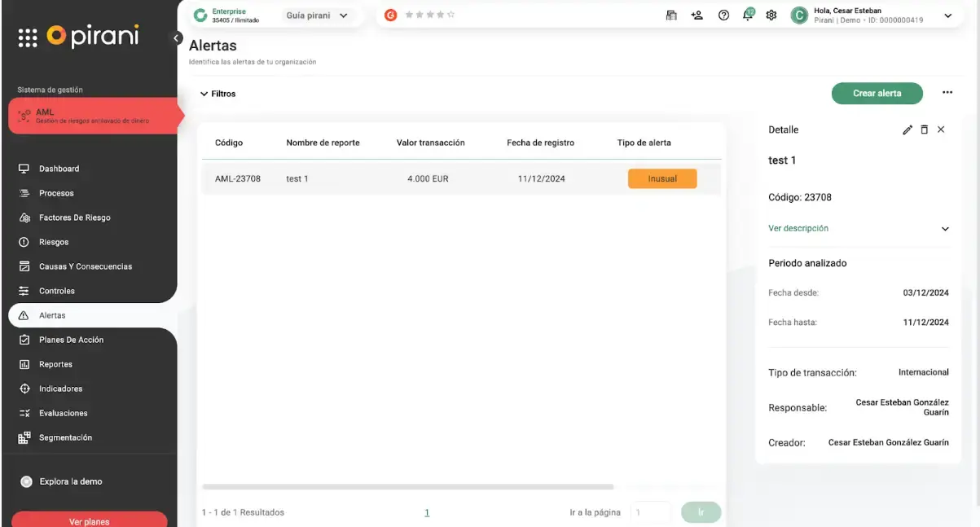Go to Planes De Acción menu

click(71, 340)
